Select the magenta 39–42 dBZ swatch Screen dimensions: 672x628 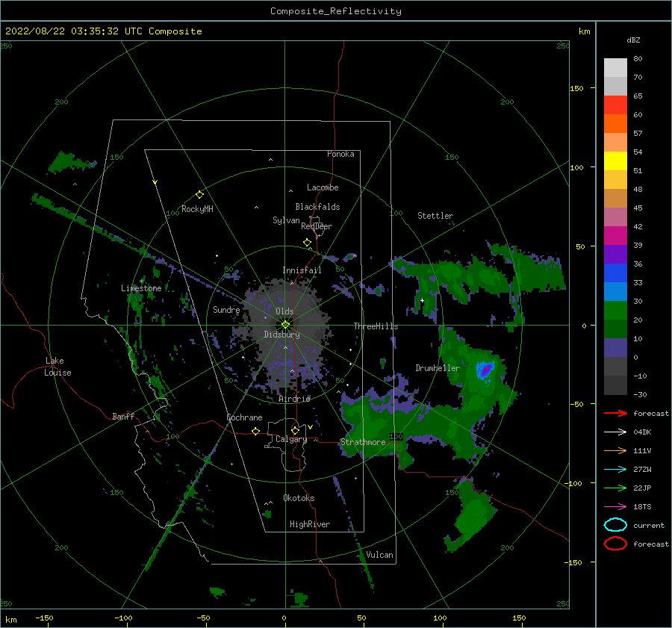click(x=615, y=236)
